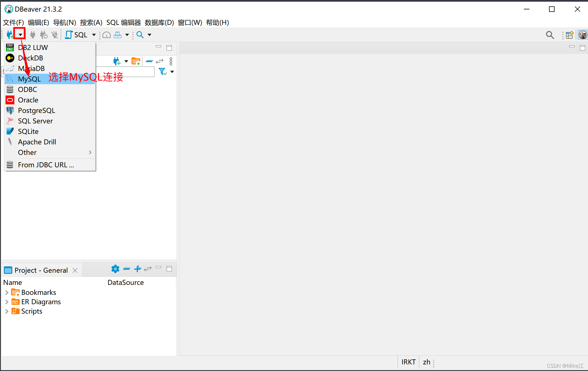588x371 pixels.
Task: Open the filter funnel dropdown arrow
Action: 172,72
